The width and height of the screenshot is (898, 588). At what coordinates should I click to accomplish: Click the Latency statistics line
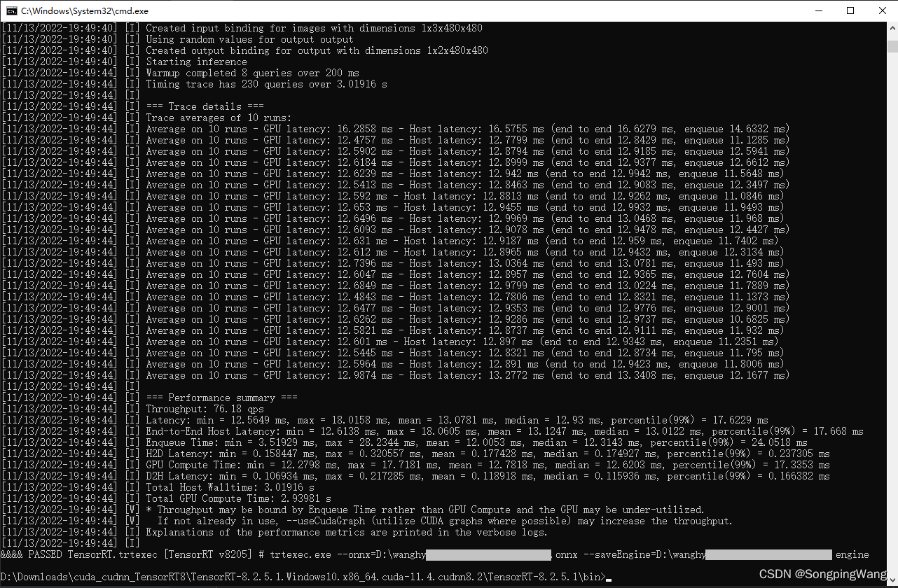pos(315,419)
